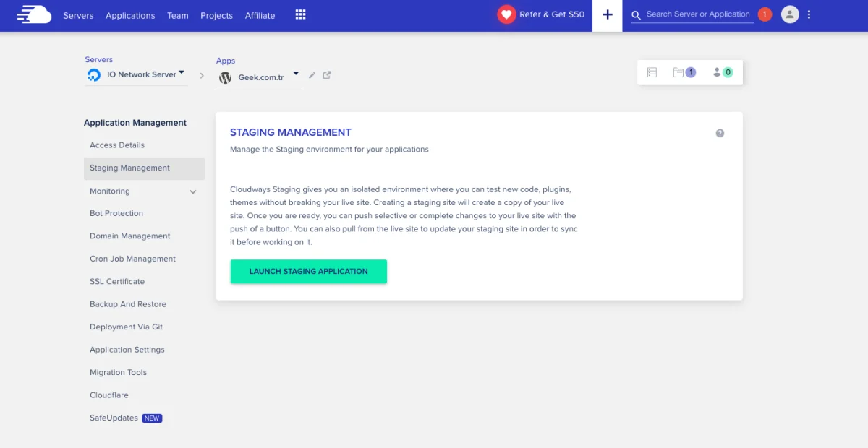Click the Search Server or Application field
Screen dimensions: 868x448
click(x=697, y=14)
